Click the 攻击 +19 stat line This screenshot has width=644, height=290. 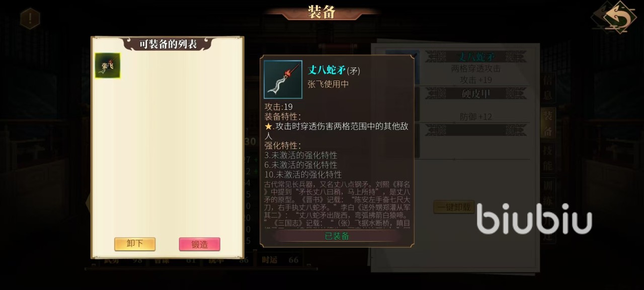(x=476, y=80)
